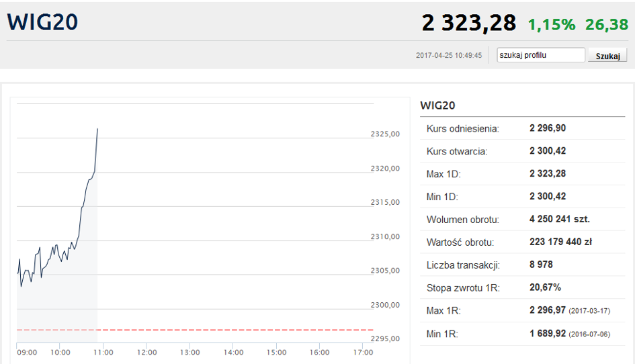Click the 'Liczba transakcji:' label
The image size is (635, 364).
463,265
